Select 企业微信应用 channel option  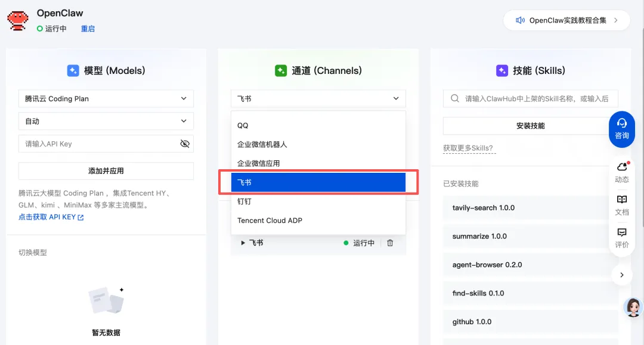(x=318, y=163)
